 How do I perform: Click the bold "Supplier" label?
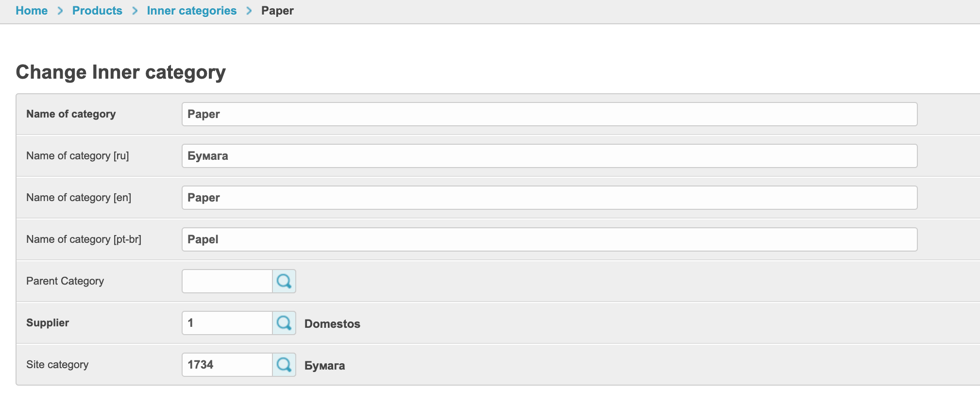tap(48, 323)
